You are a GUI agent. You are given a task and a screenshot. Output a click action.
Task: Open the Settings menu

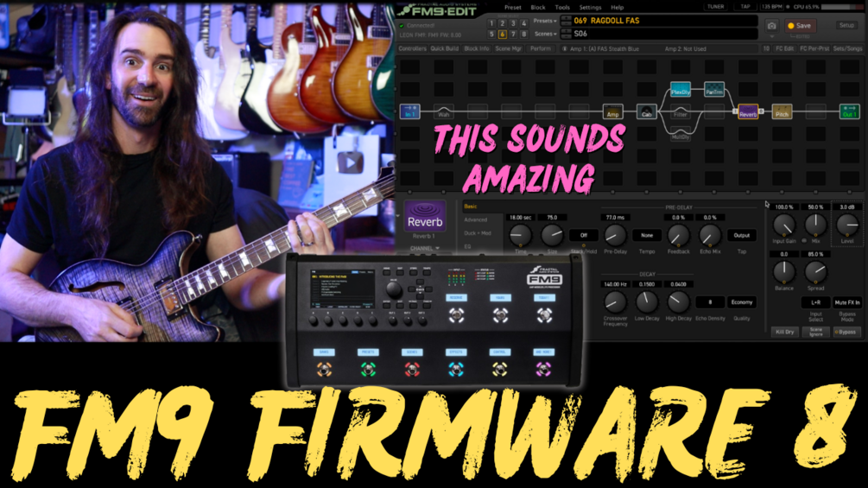590,8
